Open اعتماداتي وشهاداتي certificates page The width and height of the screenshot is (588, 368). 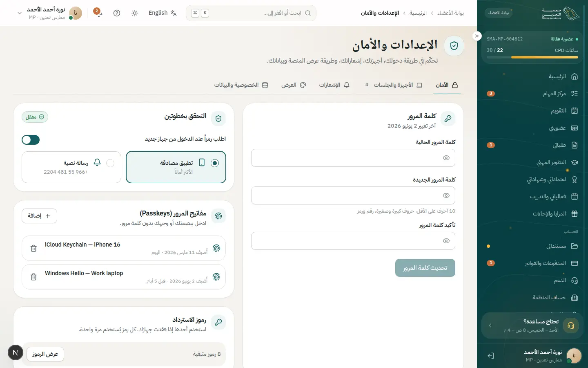coord(532,180)
